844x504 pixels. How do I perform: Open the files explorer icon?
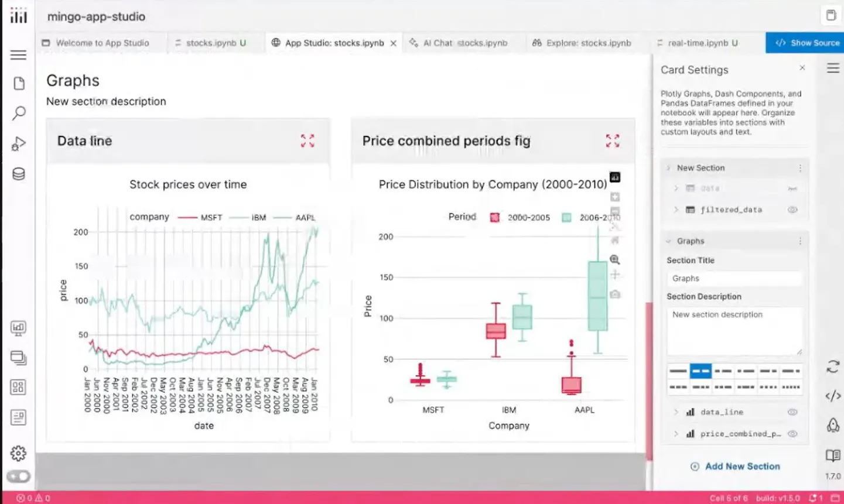tap(19, 83)
